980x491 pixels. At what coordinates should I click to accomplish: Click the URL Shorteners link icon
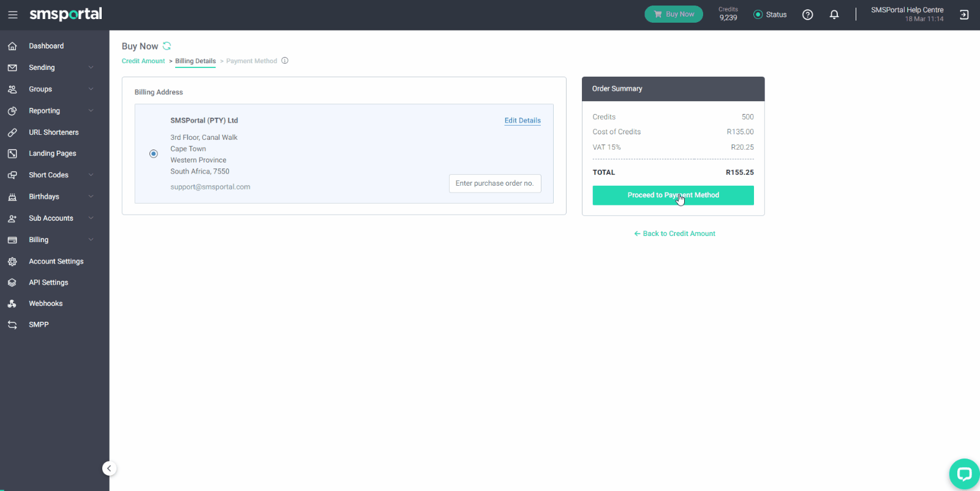click(12, 132)
